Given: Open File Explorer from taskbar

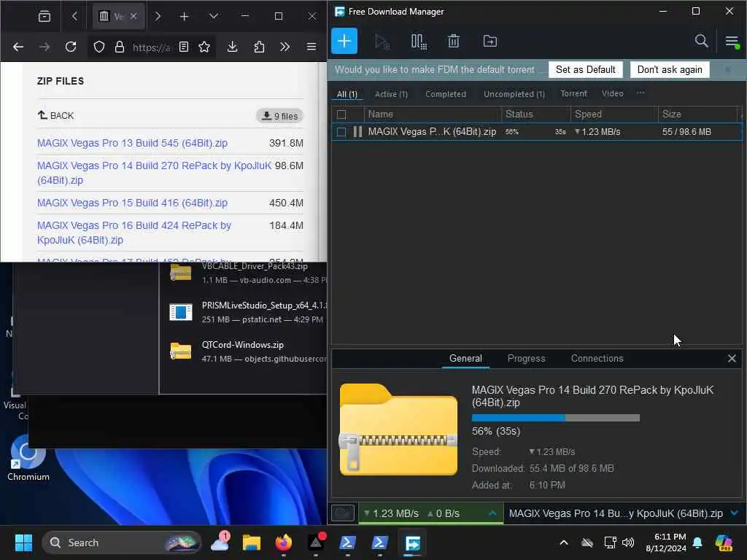Looking at the screenshot, I should [x=252, y=542].
